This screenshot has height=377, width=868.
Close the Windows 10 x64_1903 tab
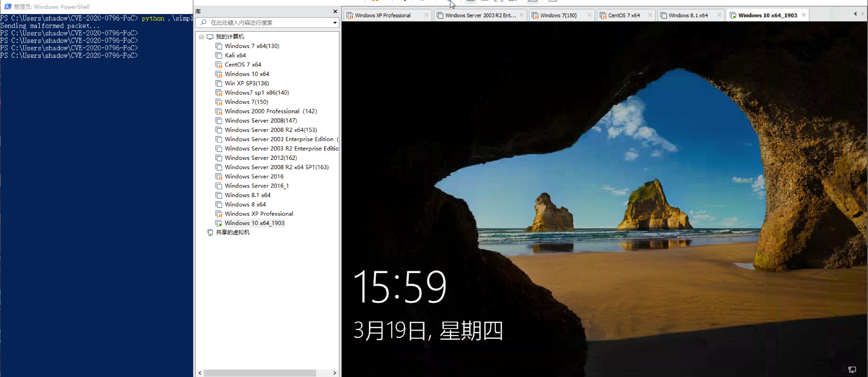(804, 15)
